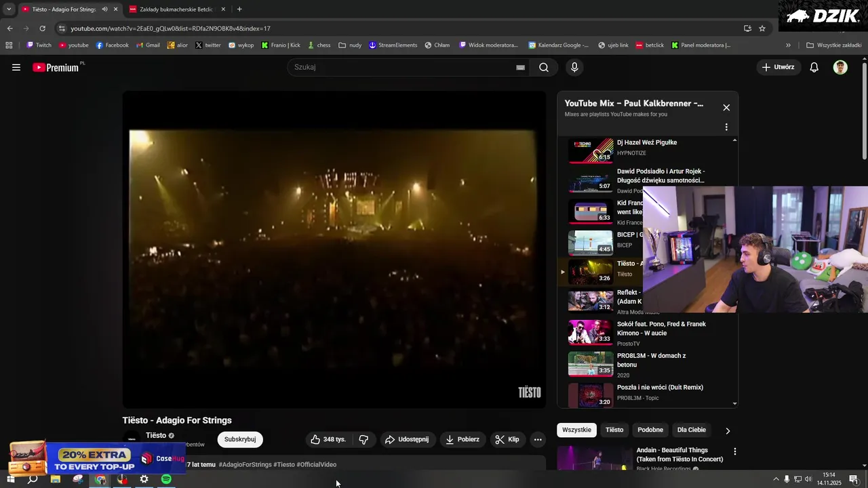The width and height of the screenshot is (868, 488).
Task: Activate voice search microphone
Action: pyautogui.click(x=574, y=67)
